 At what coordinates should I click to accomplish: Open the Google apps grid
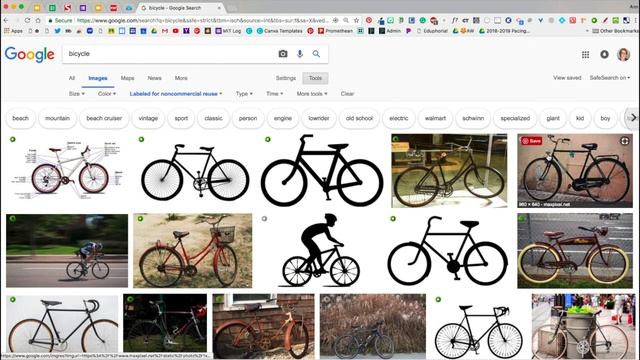point(585,55)
